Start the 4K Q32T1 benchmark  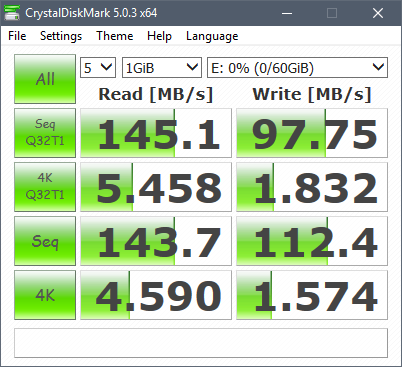(x=45, y=187)
